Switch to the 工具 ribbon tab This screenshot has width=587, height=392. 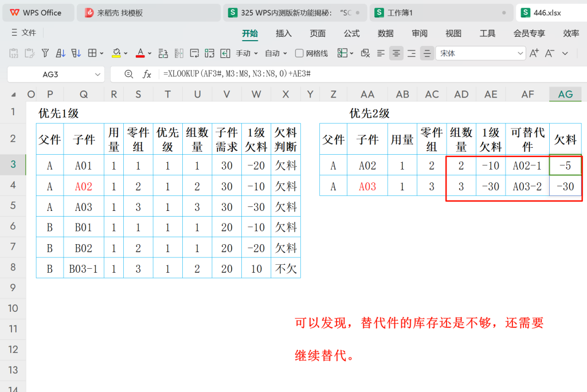[487, 33]
